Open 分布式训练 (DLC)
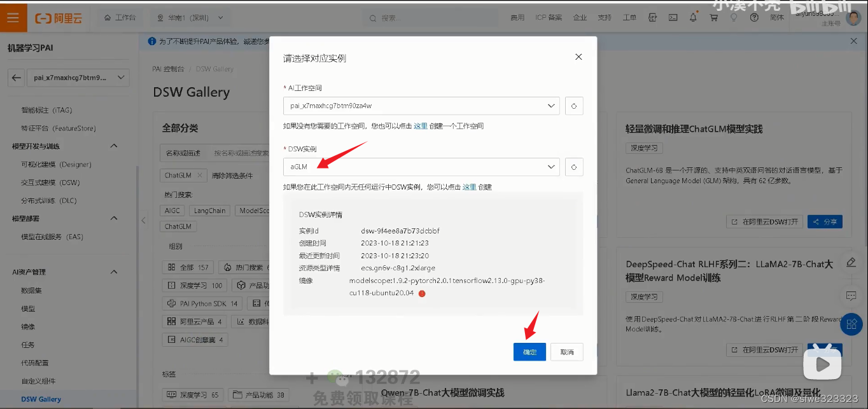The width and height of the screenshot is (868, 409). point(48,200)
